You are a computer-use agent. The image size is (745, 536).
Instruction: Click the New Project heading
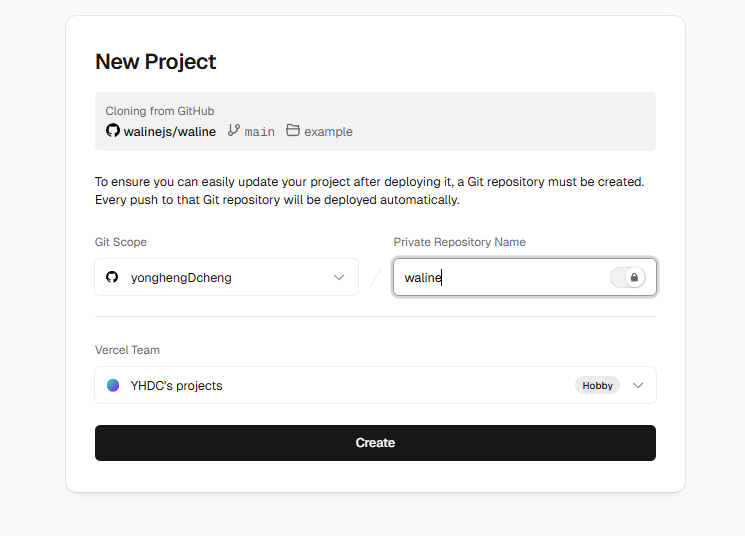point(156,61)
